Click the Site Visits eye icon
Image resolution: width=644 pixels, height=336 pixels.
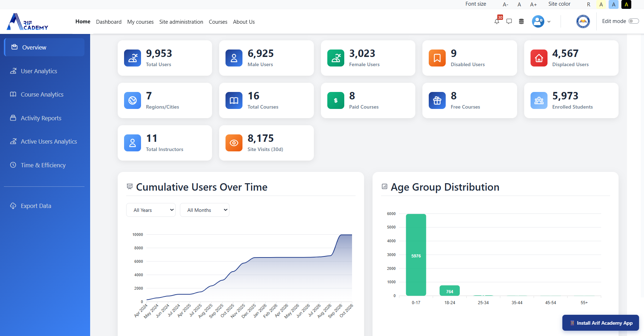234,143
